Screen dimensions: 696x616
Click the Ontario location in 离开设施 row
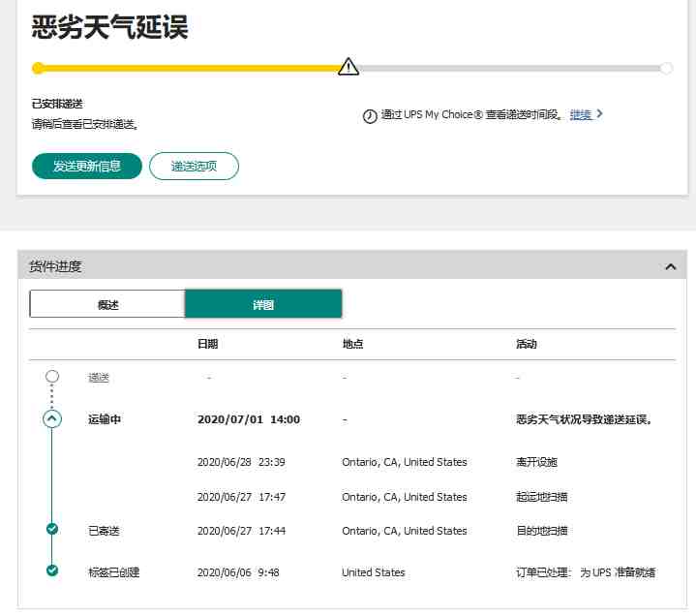405,462
